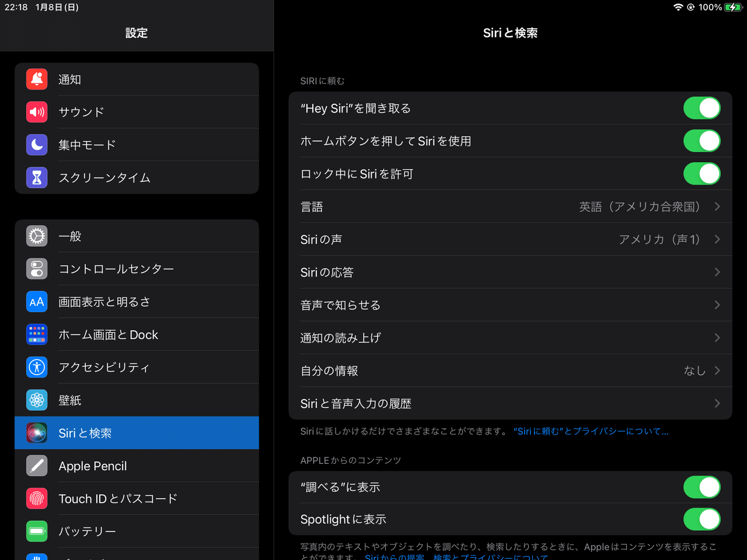Image resolution: width=747 pixels, height=560 pixels.
Task: Open 自分の情報 chevron
Action: 717,370
